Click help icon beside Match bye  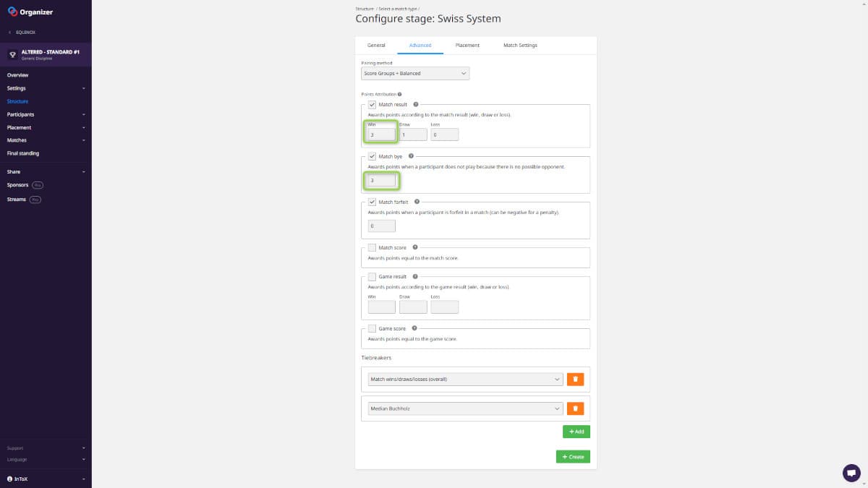[411, 156]
